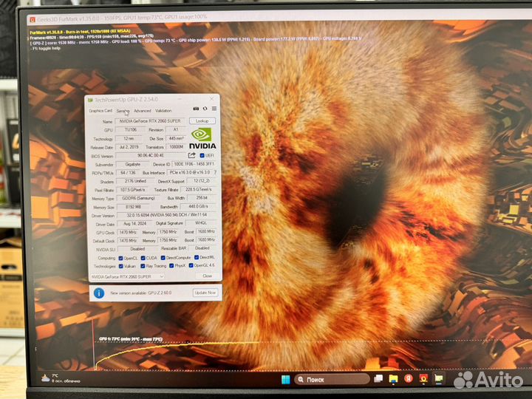Click the Update Now button
Viewport: 532px width, 399px height.
click(x=205, y=293)
